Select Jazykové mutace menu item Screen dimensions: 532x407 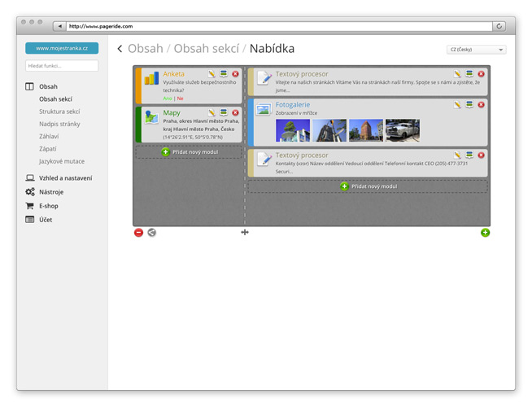[x=62, y=161]
